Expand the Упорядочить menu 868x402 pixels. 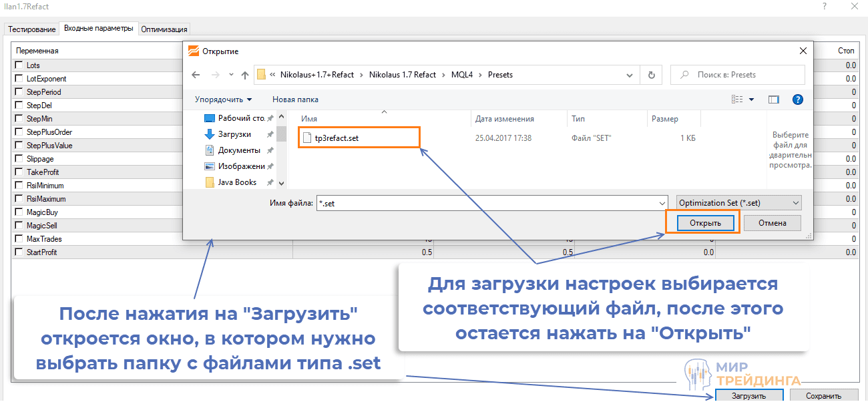(223, 99)
